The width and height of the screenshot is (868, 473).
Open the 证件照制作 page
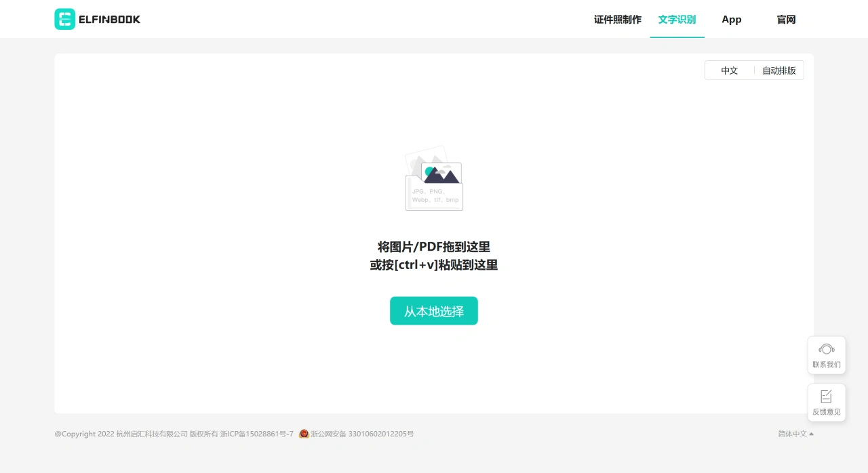(x=617, y=20)
